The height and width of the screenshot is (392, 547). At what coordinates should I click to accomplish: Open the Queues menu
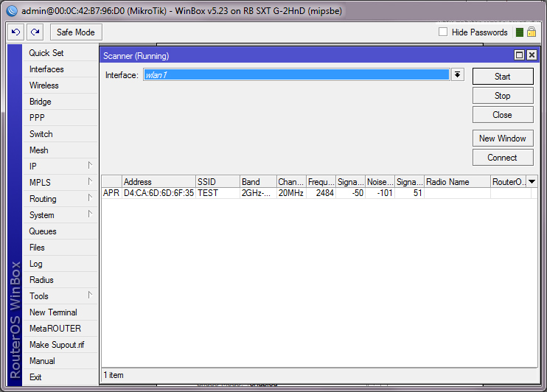[x=60, y=231]
